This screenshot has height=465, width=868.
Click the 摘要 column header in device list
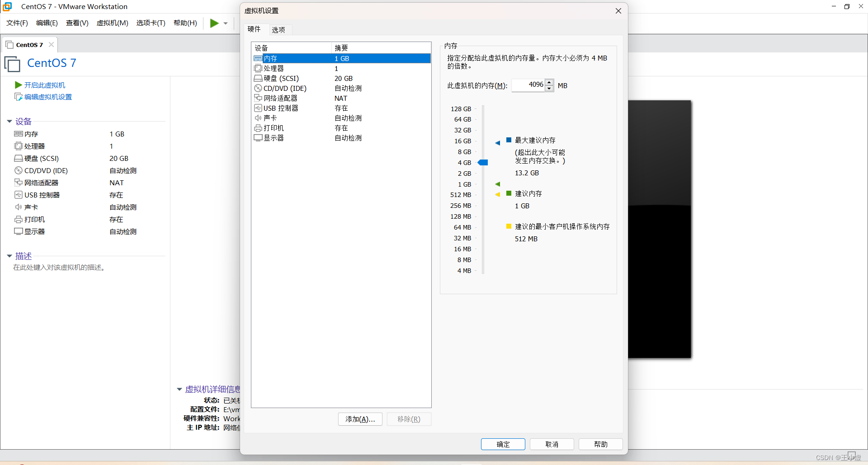(381, 47)
